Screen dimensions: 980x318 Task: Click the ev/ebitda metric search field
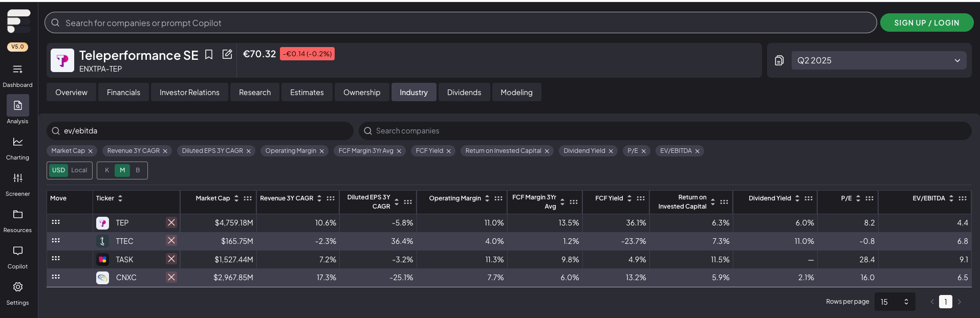pos(200,131)
